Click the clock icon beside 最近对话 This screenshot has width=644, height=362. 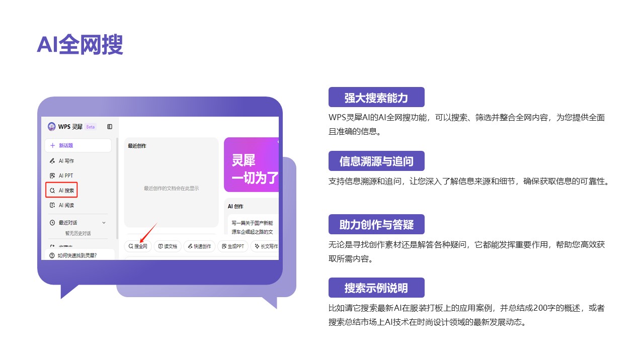coord(52,222)
